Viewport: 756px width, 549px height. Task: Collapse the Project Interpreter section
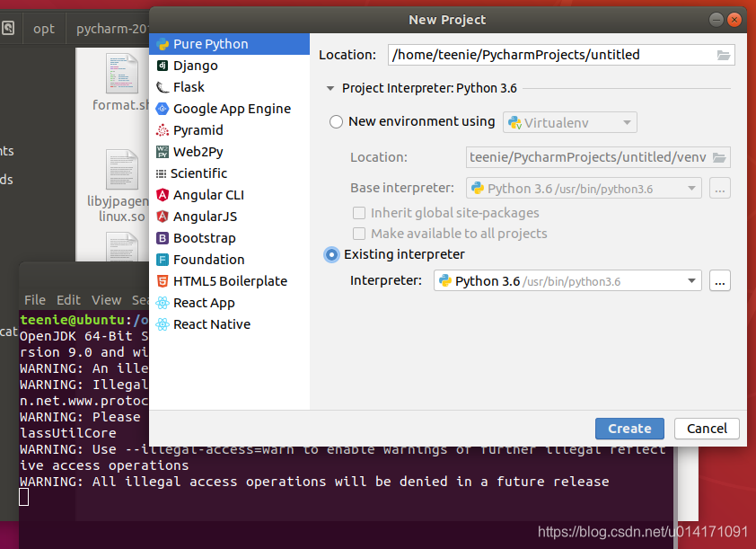[x=330, y=88]
